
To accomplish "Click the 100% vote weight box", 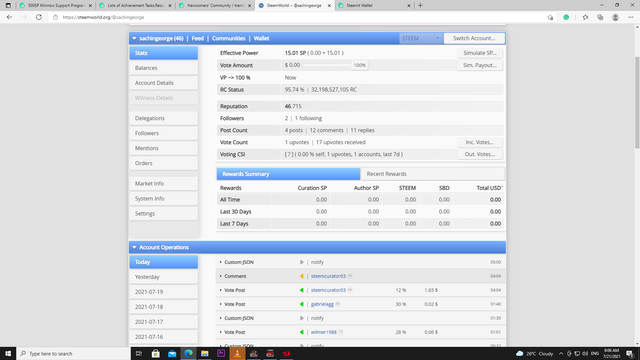I will tap(359, 65).
